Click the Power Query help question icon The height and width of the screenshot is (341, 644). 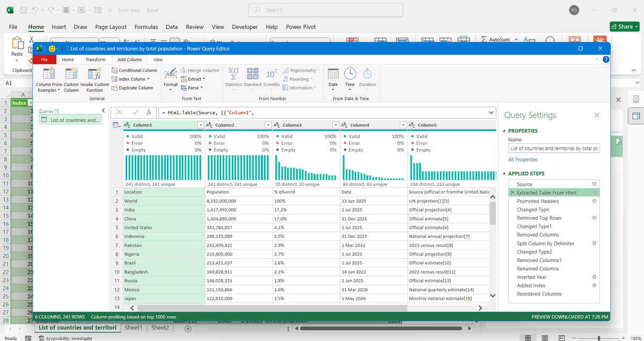(606, 60)
